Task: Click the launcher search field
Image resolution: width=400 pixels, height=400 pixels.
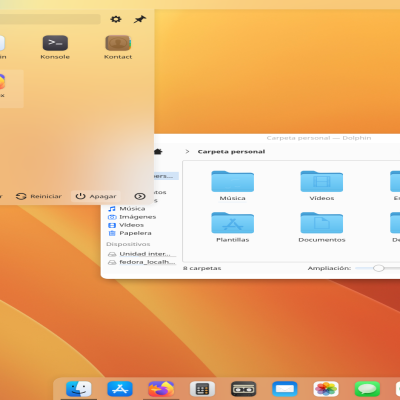Action: tap(50, 19)
